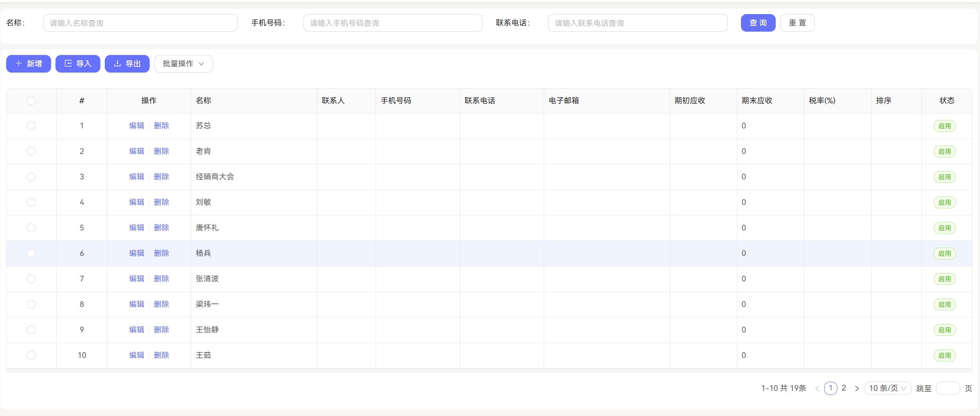The width and height of the screenshot is (980, 416).
Task: Toggle the 启用 status badge for 王怡静
Action: (945, 330)
